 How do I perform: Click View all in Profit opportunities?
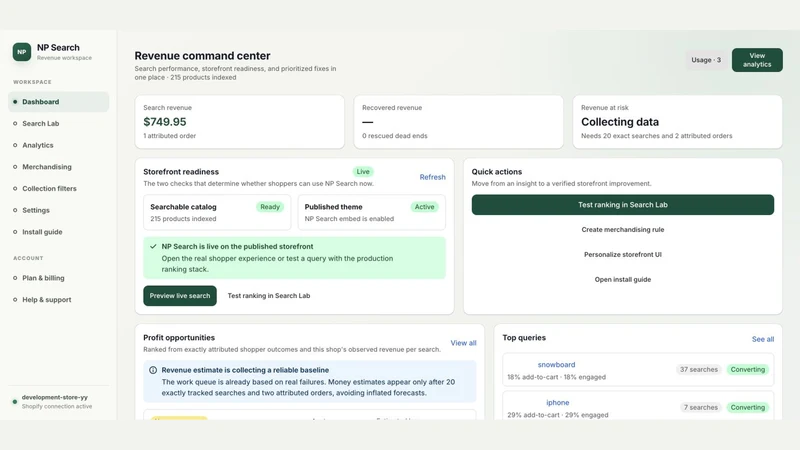tap(463, 343)
